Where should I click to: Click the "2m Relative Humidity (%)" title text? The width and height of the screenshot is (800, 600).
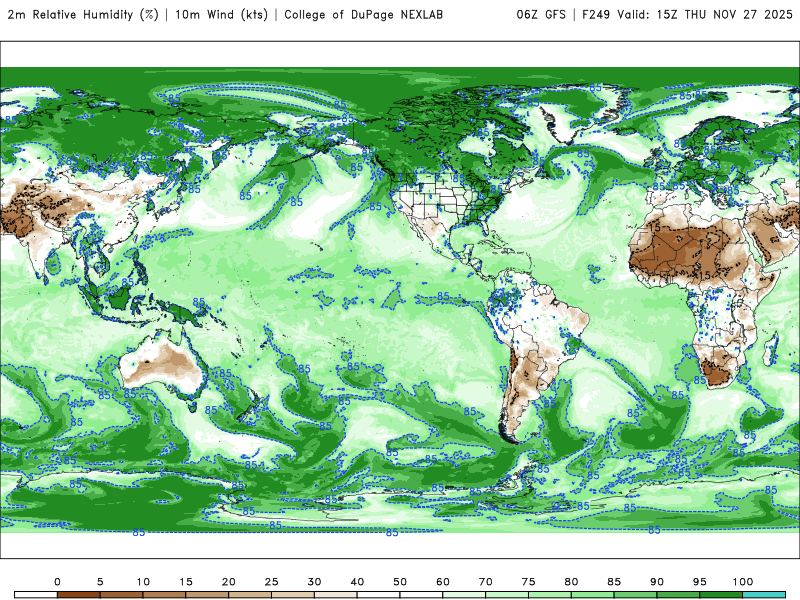(x=83, y=14)
